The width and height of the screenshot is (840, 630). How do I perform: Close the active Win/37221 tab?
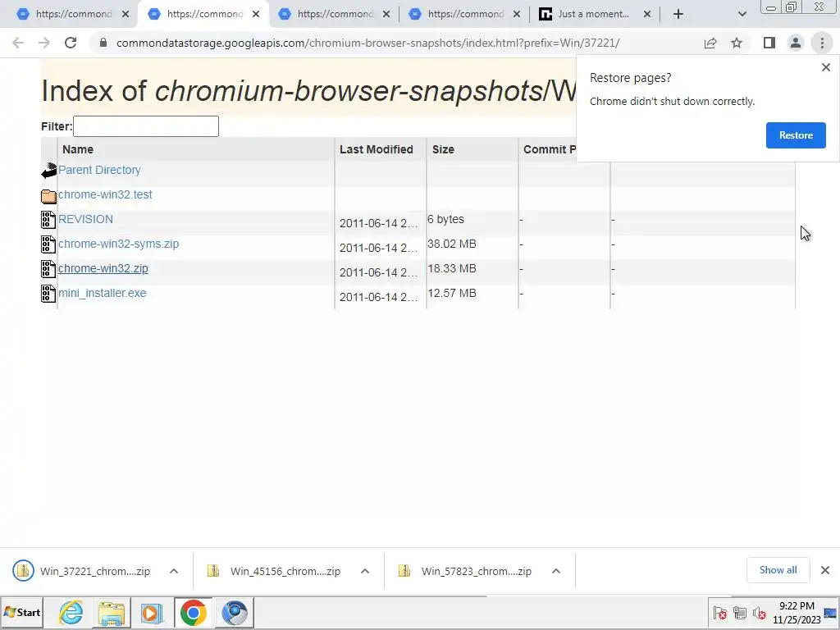click(x=256, y=14)
